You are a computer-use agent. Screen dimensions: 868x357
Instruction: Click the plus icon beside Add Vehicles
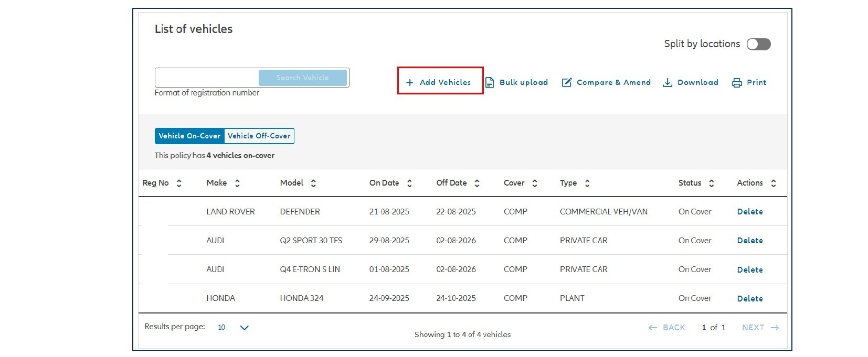click(410, 82)
